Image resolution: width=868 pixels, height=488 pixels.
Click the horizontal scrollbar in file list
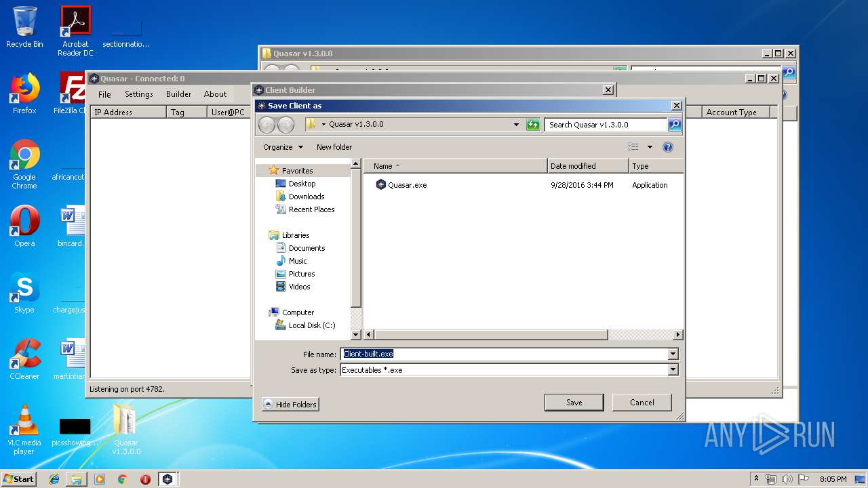pos(491,335)
